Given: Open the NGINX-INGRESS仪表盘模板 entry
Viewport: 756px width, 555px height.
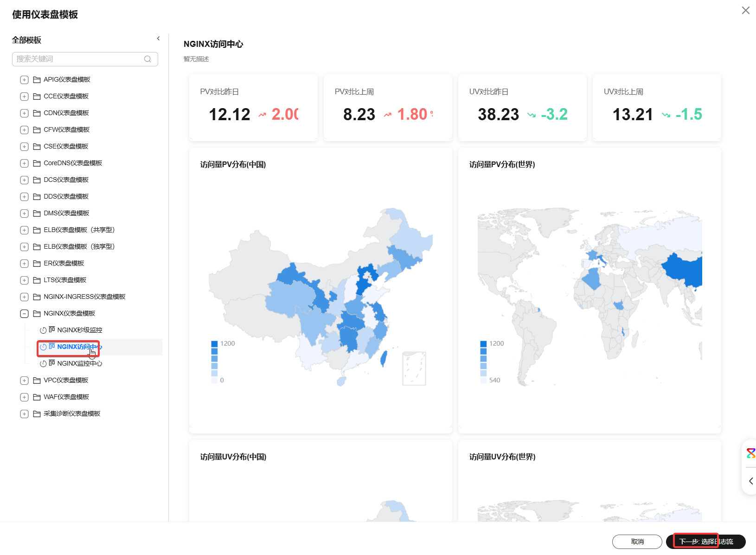Looking at the screenshot, I should tap(84, 297).
